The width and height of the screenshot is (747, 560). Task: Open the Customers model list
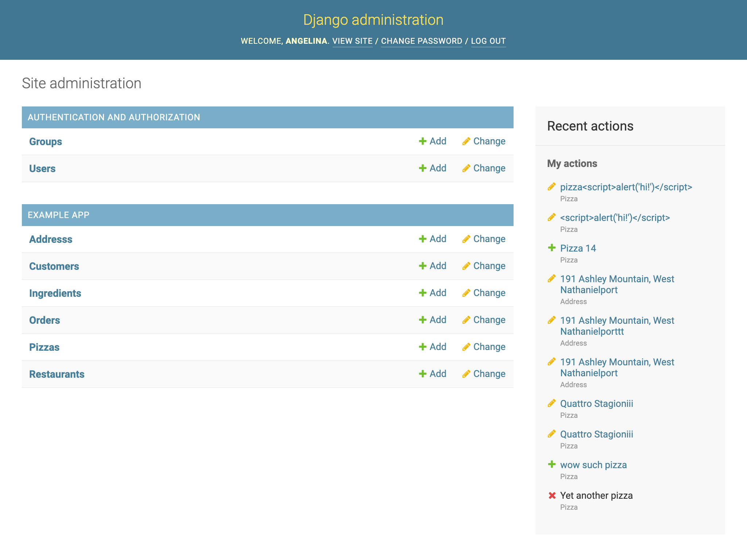(x=54, y=266)
